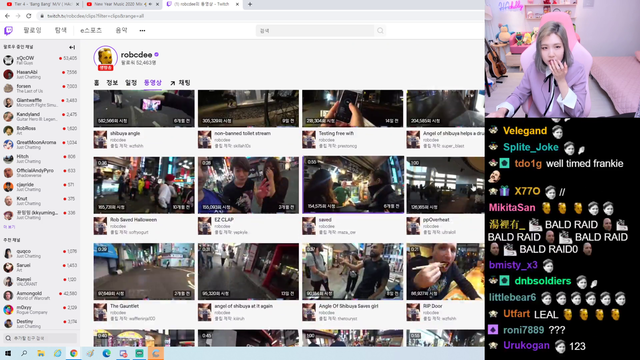Viewport: 640px width, 360px height.
Task: Go back with browser back arrow
Action: click(x=7, y=16)
